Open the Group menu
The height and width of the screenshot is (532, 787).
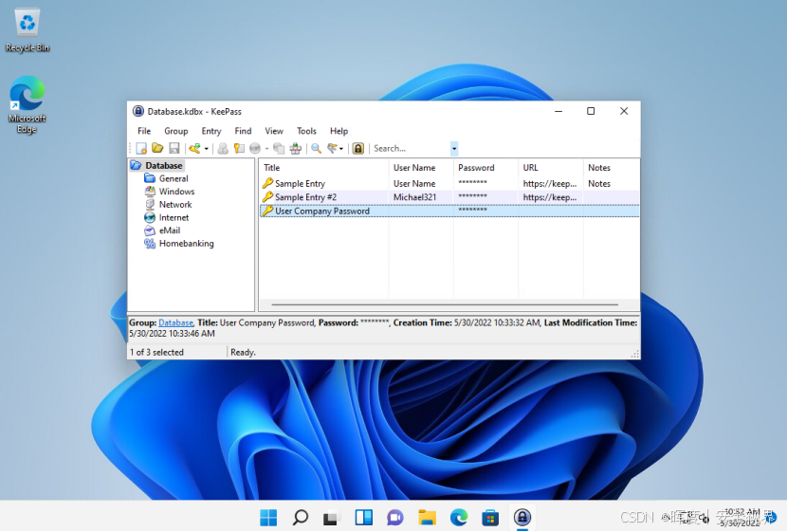pyautogui.click(x=176, y=131)
